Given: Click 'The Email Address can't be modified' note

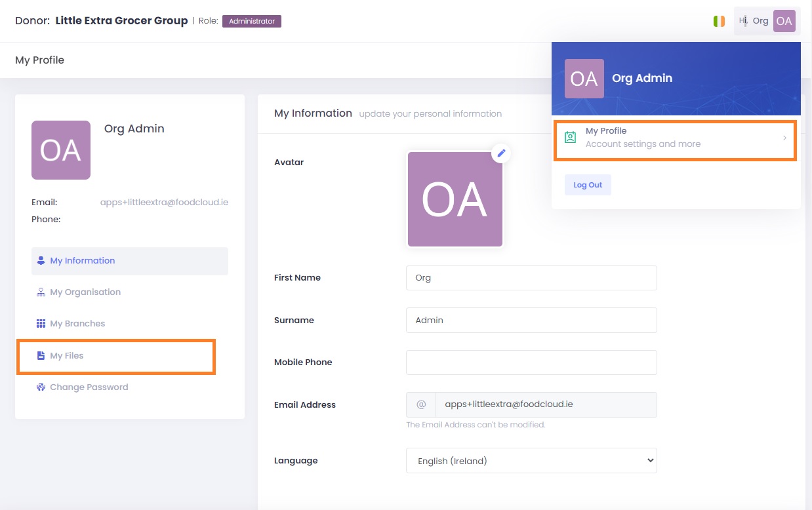Looking at the screenshot, I should (476, 425).
